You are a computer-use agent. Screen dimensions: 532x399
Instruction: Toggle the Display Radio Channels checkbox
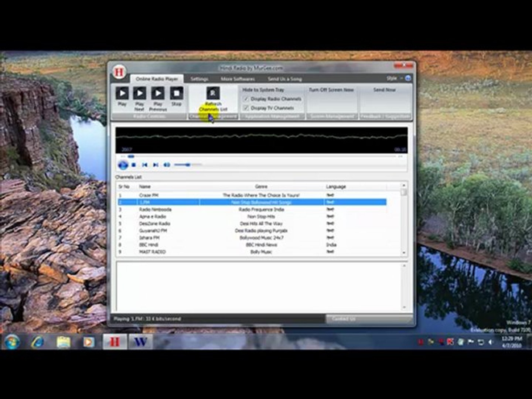pyautogui.click(x=246, y=99)
